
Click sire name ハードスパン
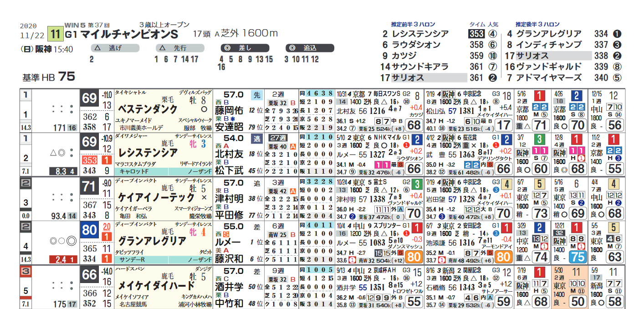coord(129,268)
